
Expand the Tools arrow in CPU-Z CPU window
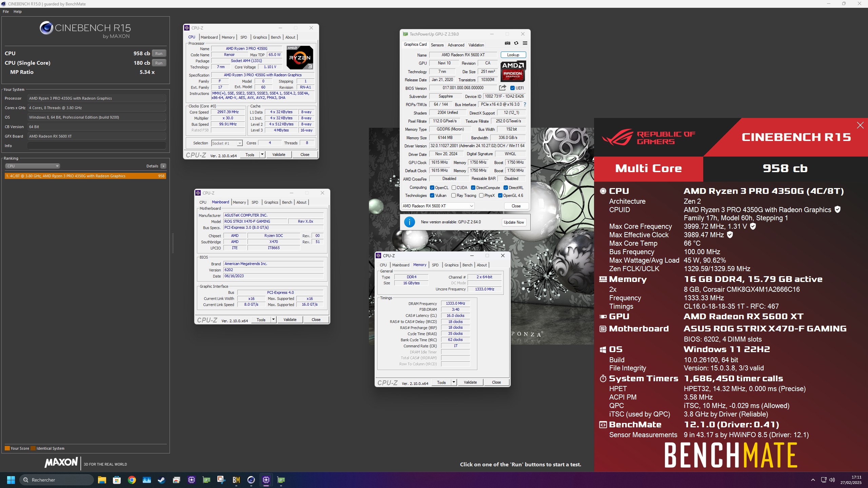tap(262, 155)
